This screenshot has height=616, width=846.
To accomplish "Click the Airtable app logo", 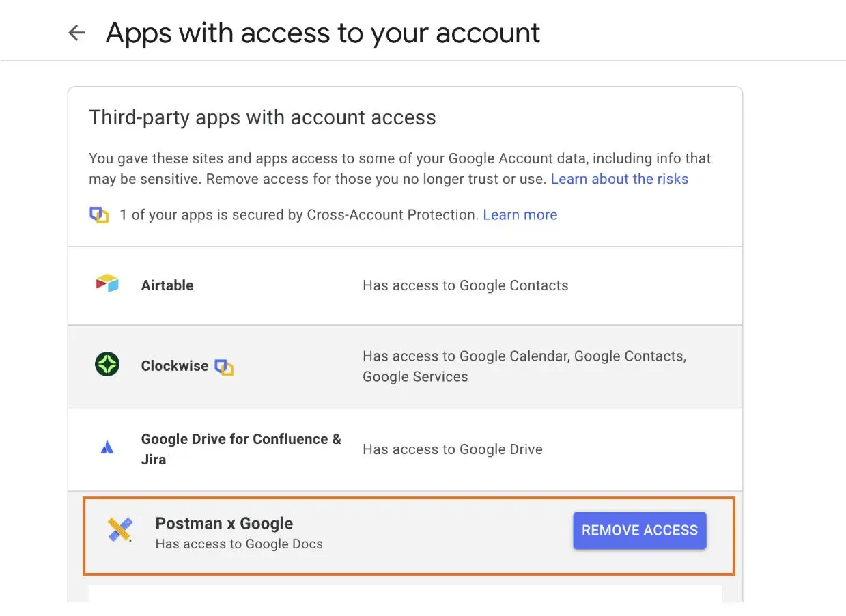I will [x=107, y=283].
